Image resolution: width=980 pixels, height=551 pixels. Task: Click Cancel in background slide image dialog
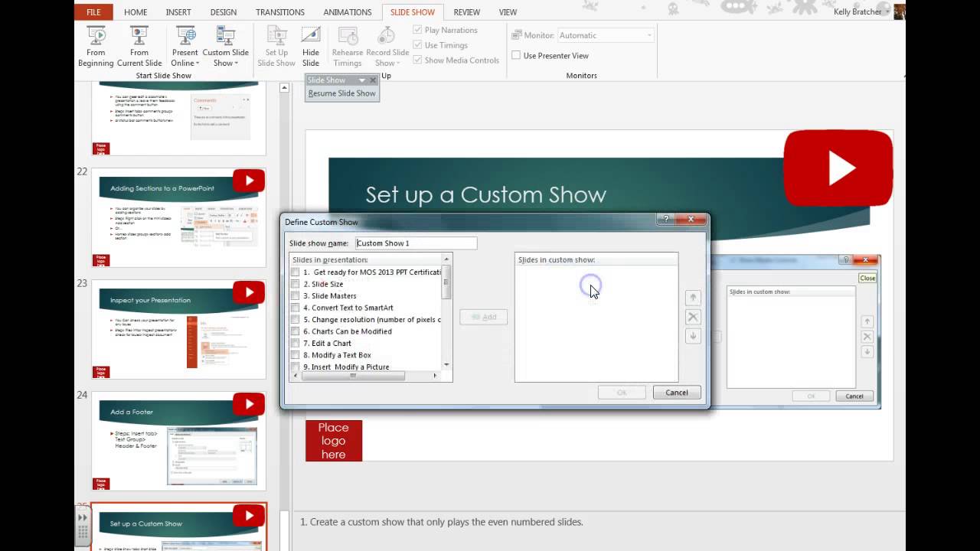pyautogui.click(x=854, y=396)
